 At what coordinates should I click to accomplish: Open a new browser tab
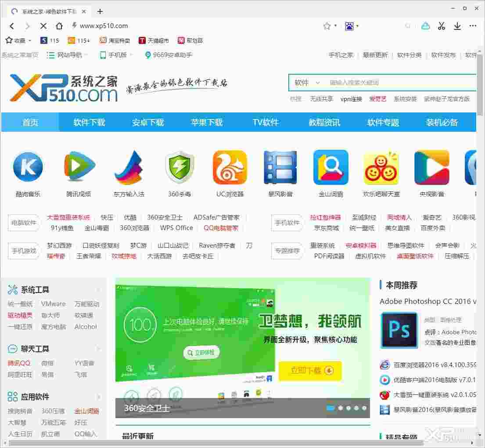point(100,11)
